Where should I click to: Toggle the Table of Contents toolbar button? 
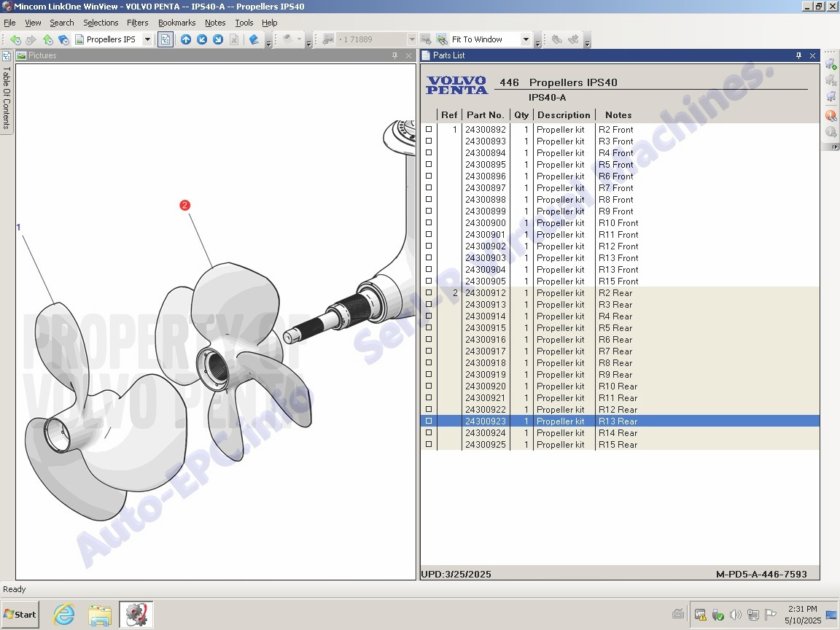[x=166, y=39]
